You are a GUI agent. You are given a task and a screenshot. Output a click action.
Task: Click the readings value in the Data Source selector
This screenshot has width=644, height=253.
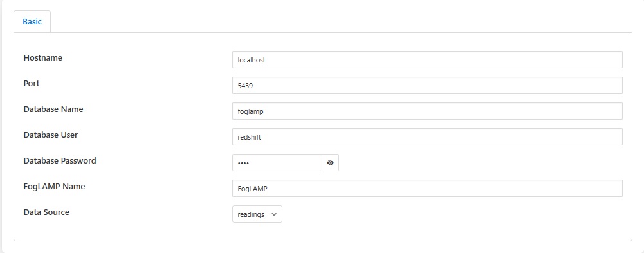[x=251, y=215]
